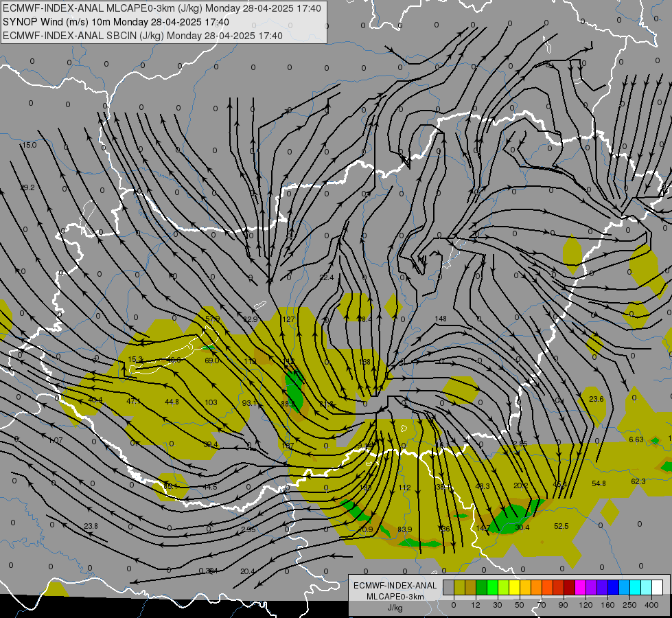Click the map value 103
Viewport: 672px width, 618px height.
(x=211, y=402)
